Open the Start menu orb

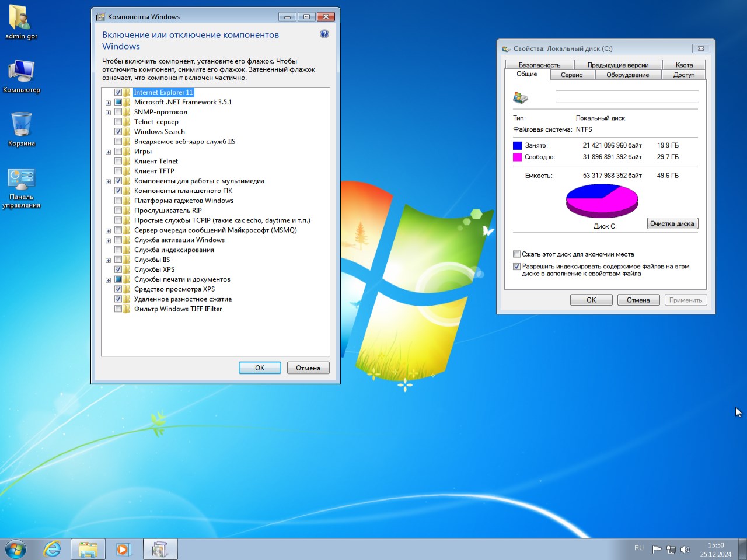[x=16, y=549]
